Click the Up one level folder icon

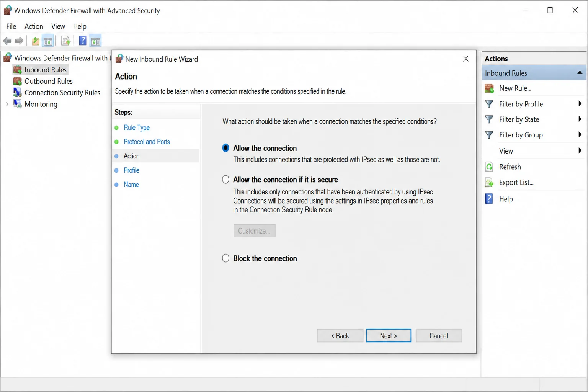[36, 41]
